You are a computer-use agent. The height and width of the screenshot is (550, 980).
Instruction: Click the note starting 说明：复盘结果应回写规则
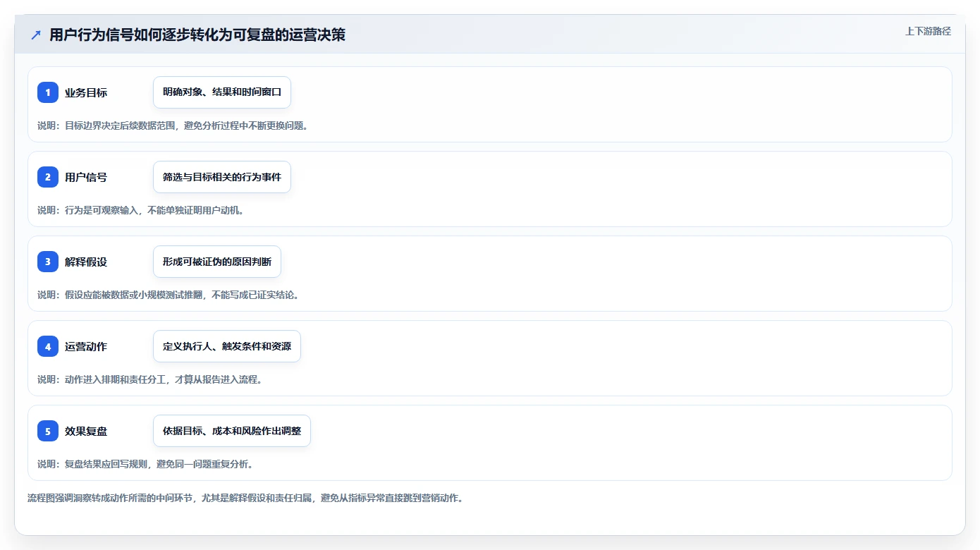(x=145, y=464)
